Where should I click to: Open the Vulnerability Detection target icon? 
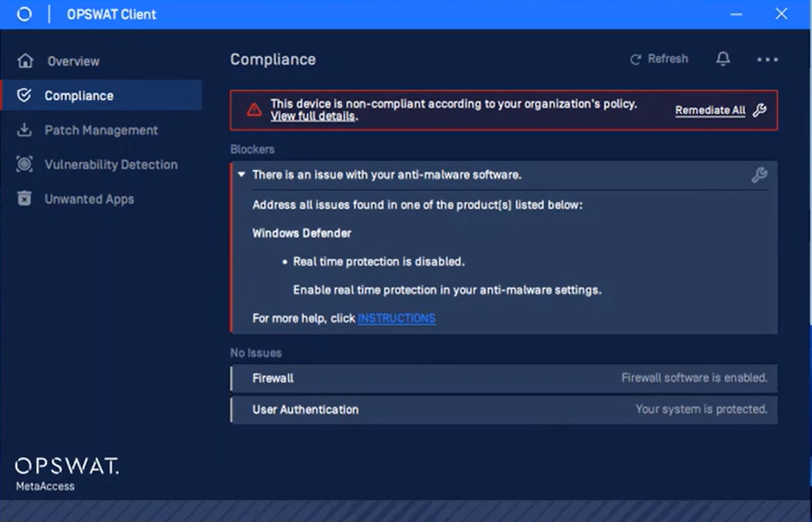tap(24, 164)
